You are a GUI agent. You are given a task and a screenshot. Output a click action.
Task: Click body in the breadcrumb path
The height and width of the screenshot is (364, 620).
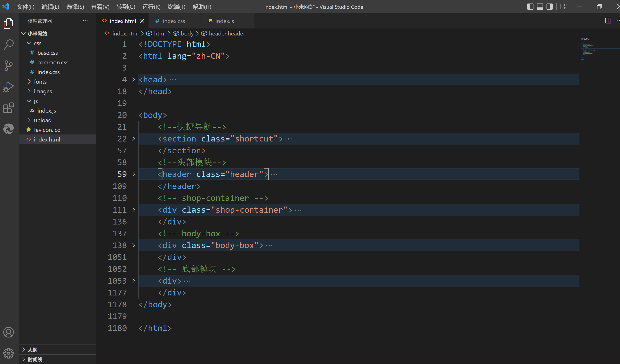187,34
